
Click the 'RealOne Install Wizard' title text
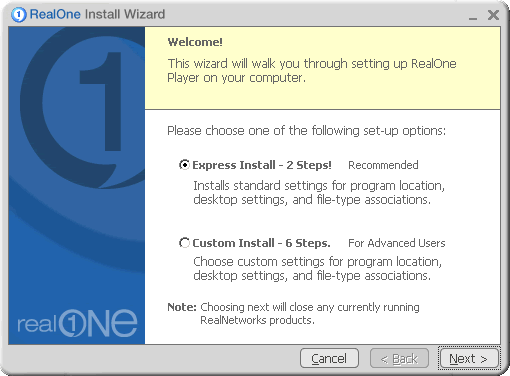pos(97,14)
